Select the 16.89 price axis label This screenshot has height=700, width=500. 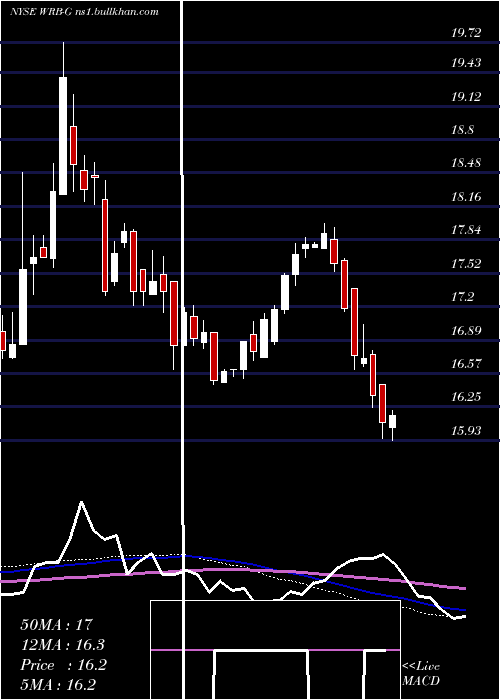click(466, 331)
